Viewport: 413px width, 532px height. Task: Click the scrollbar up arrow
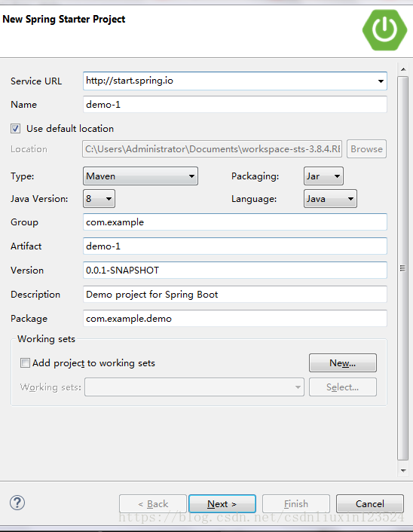pos(403,69)
